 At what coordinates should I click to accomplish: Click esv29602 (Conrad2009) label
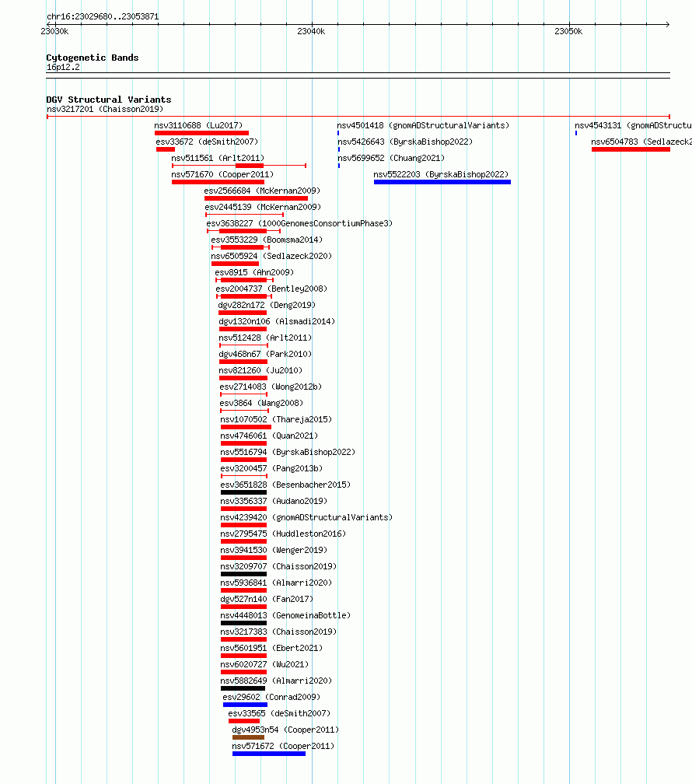coord(271,697)
